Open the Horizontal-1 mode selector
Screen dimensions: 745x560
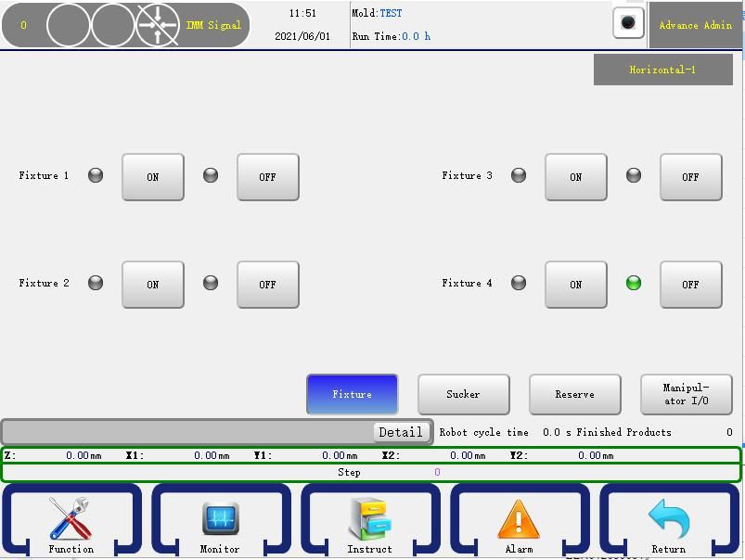click(x=662, y=70)
